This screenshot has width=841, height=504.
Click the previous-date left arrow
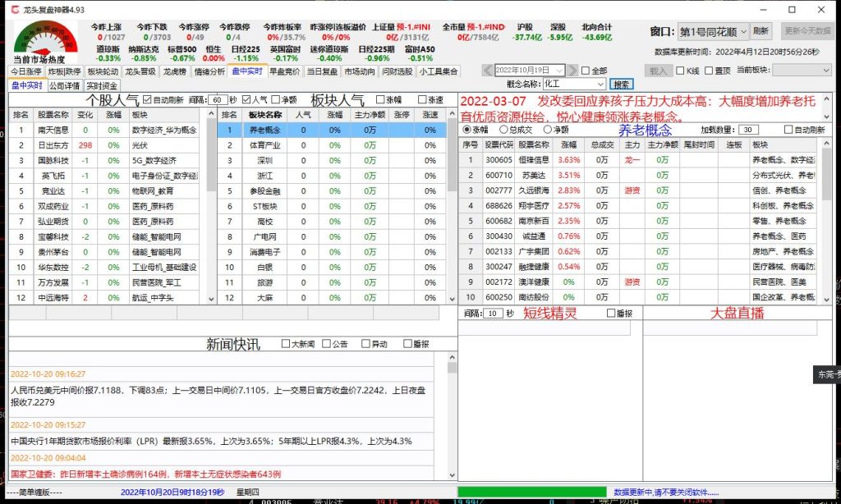point(488,70)
